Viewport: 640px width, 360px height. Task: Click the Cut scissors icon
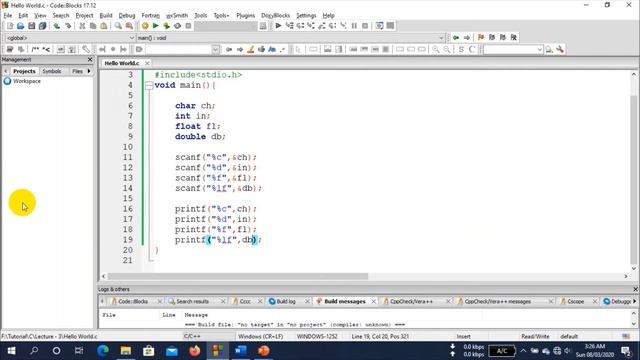click(82, 26)
